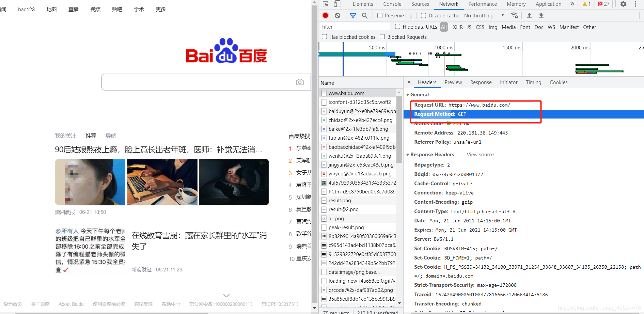644x314 pixels.
Task: Filter requests by CSS
Action: (480, 27)
